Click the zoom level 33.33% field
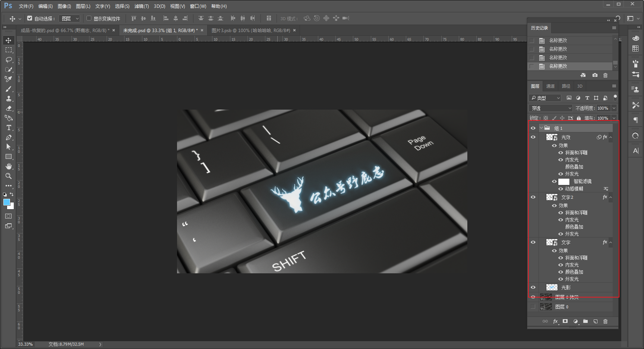 click(x=25, y=344)
